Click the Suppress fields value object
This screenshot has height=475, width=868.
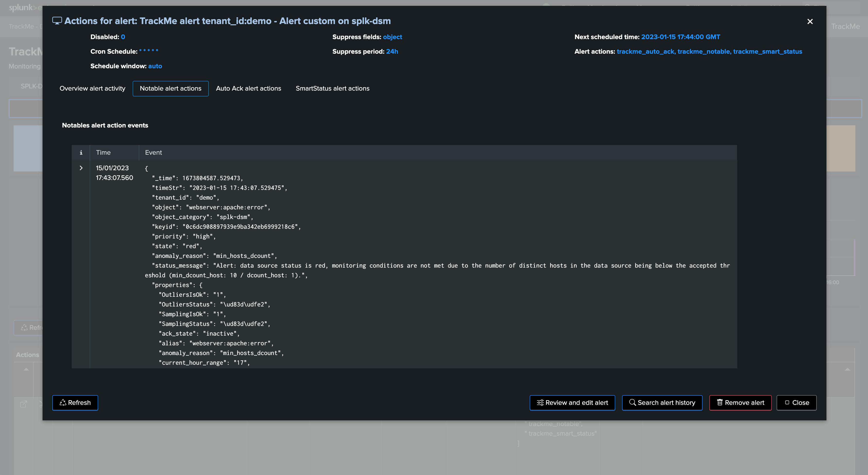392,37
